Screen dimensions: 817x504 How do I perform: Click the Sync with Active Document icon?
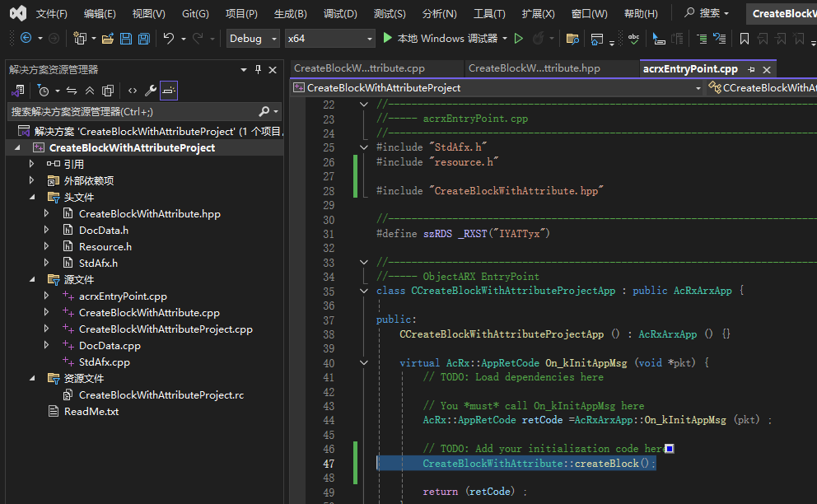(x=72, y=91)
